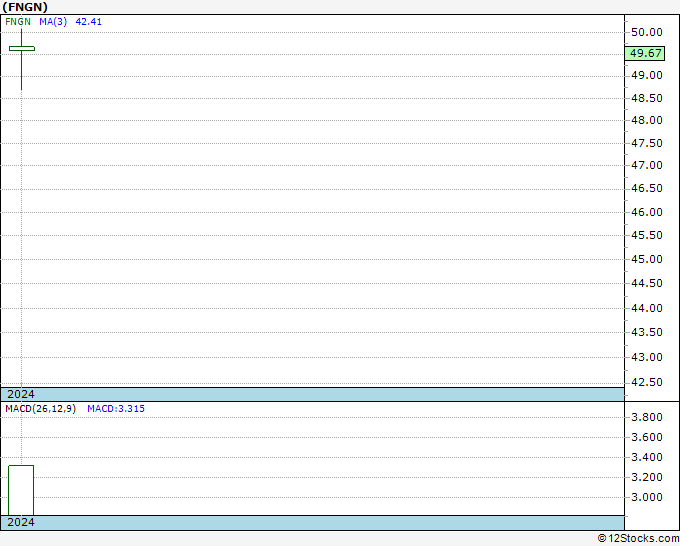
Task: Click the 42.50 price axis label
Action: [647, 383]
